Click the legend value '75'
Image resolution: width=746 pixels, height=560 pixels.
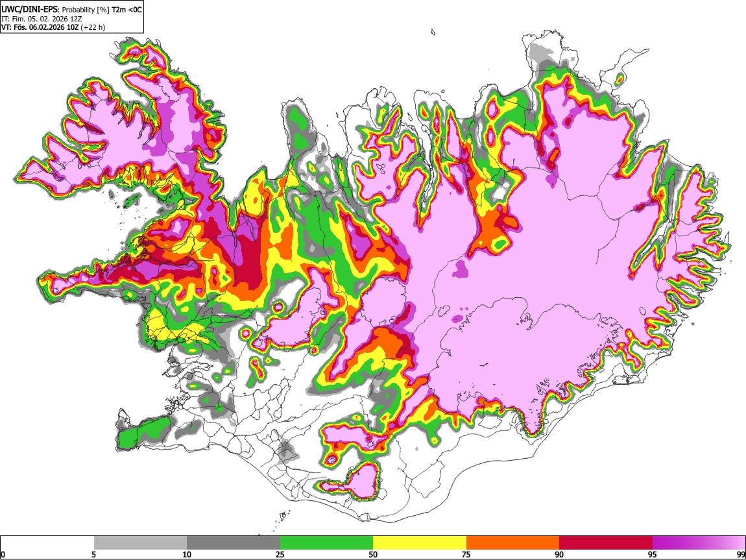click(x=466, y=554)
